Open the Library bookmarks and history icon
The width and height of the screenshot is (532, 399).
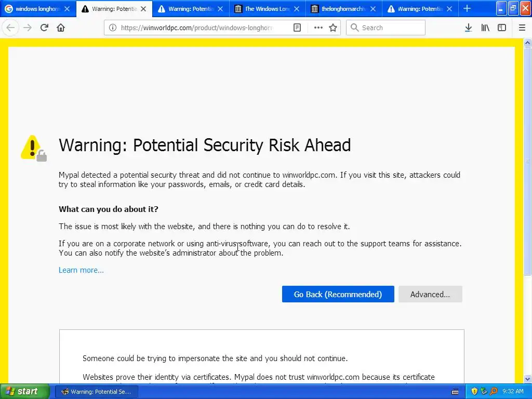[x=485, y=28]
